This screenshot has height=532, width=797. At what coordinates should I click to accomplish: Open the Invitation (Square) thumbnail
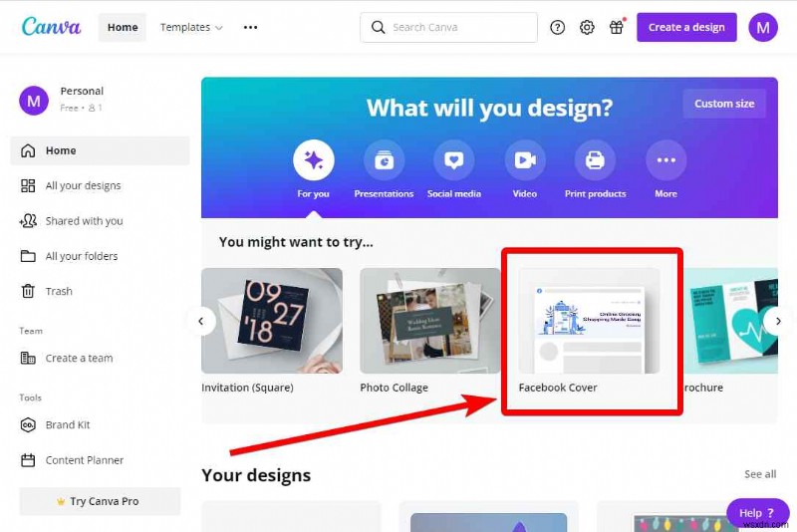coord(272,321)
